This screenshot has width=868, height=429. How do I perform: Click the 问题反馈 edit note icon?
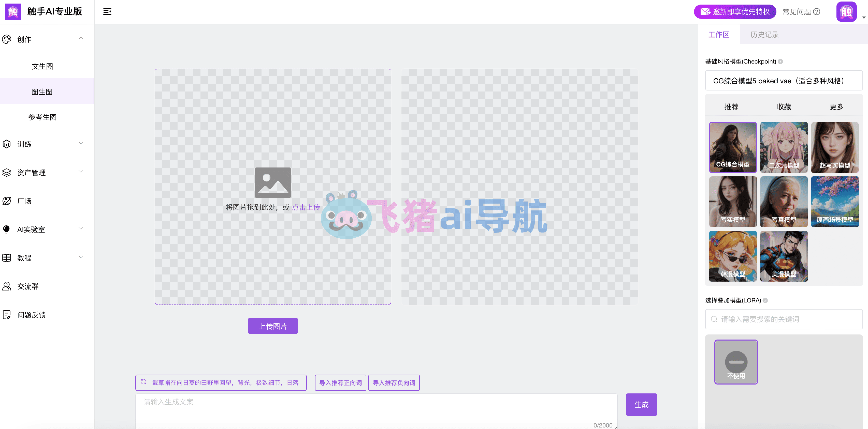tap(7, 315)
